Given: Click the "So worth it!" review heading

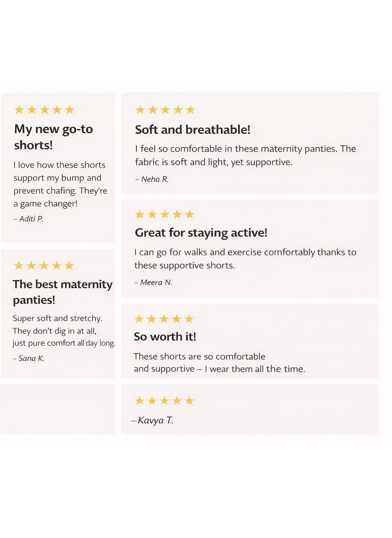Looking at the screenshot, I should (x=165, y=337).
